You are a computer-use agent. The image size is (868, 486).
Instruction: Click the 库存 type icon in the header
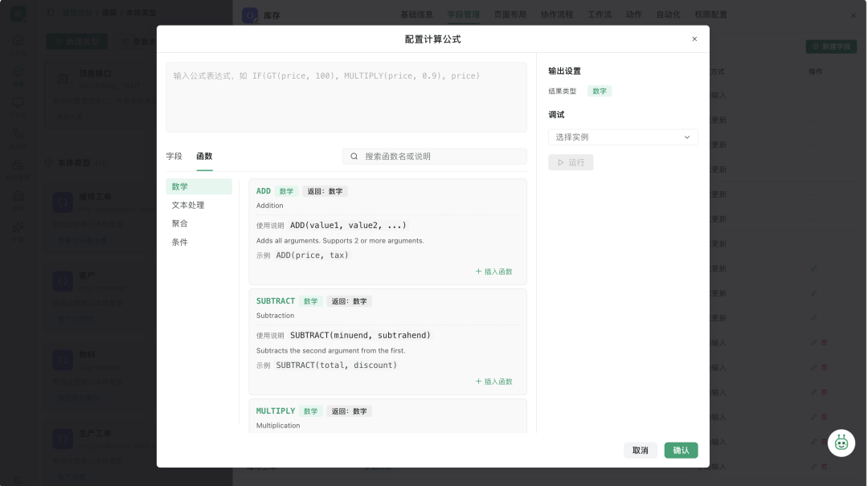[250, 15]
